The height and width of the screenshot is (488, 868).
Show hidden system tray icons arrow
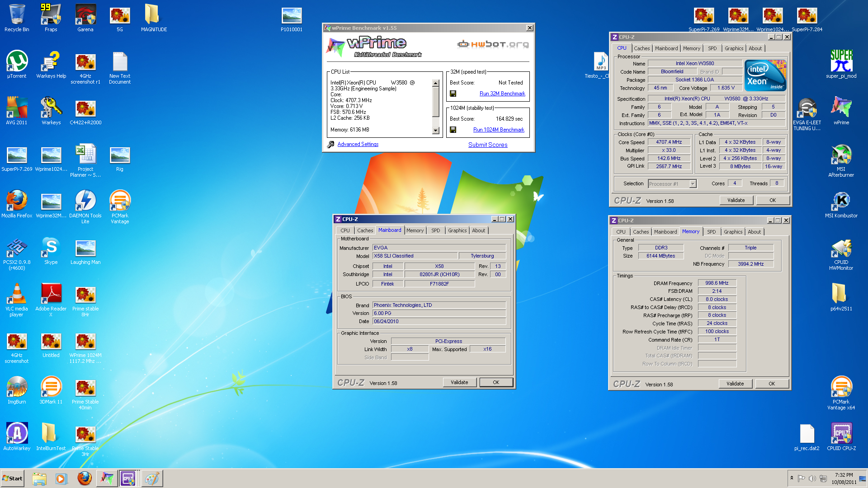click(792, 478)
